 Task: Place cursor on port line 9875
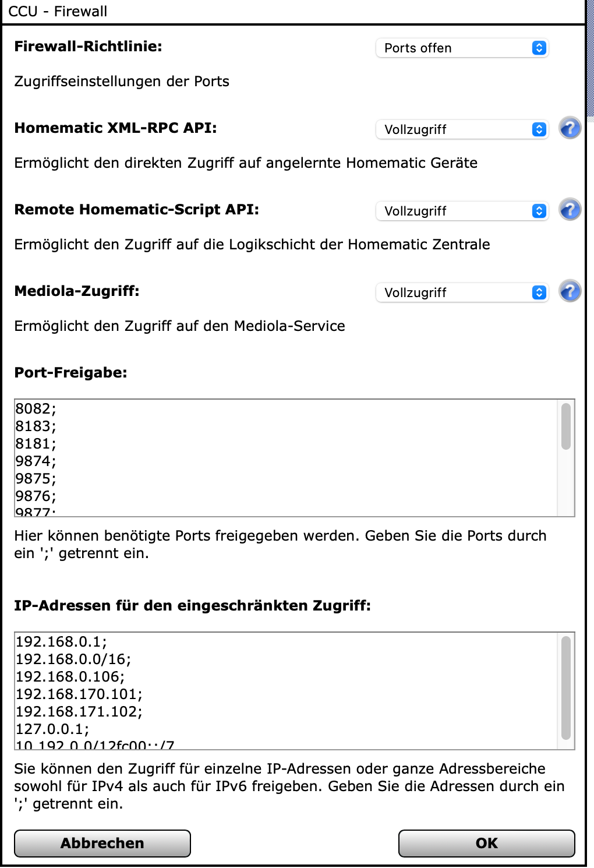36,479
